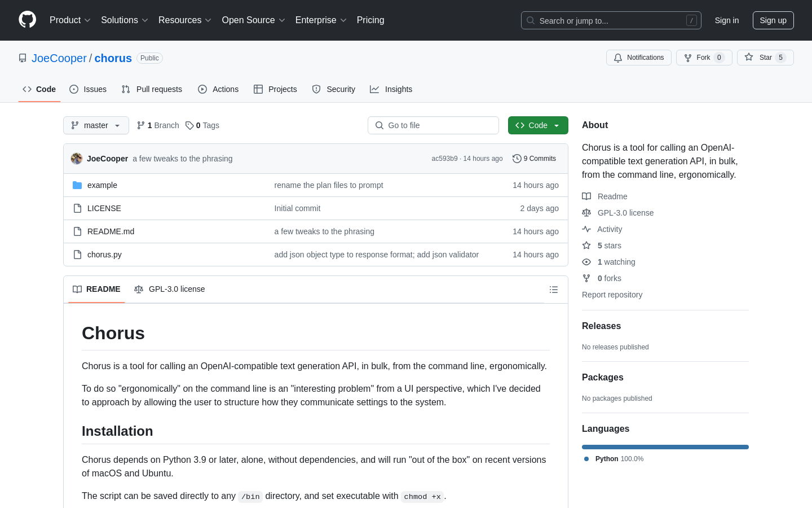Open 'Initial commit' message link
Screen dimensions: 812x508
coord(297,208)
